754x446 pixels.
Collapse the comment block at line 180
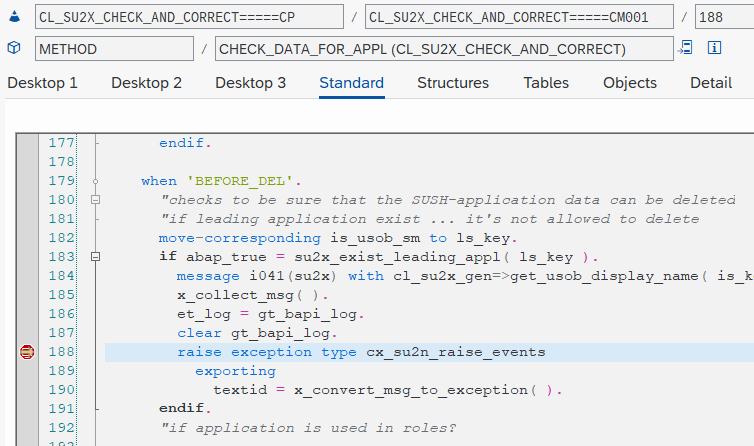point(95,200)
